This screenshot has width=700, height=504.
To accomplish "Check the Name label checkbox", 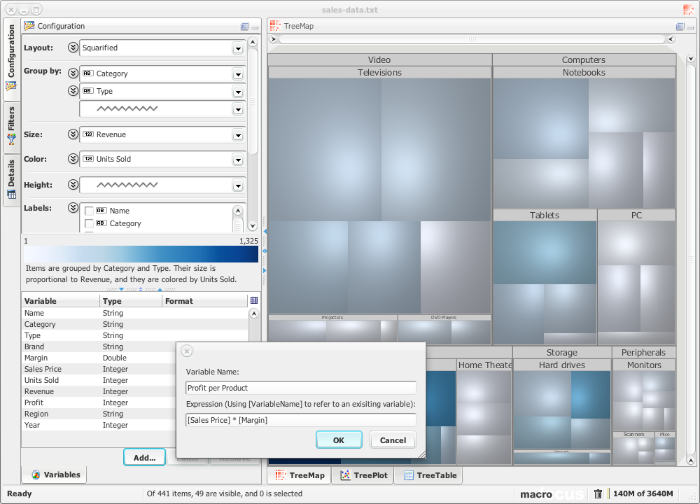I will [x=89, y=211].
